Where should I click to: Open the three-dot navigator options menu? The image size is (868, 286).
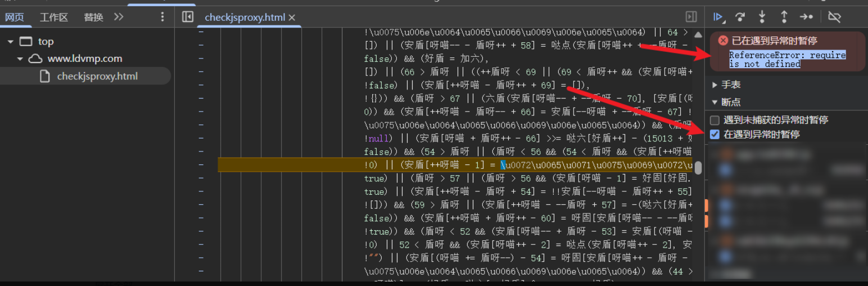(x=162, y=17)
